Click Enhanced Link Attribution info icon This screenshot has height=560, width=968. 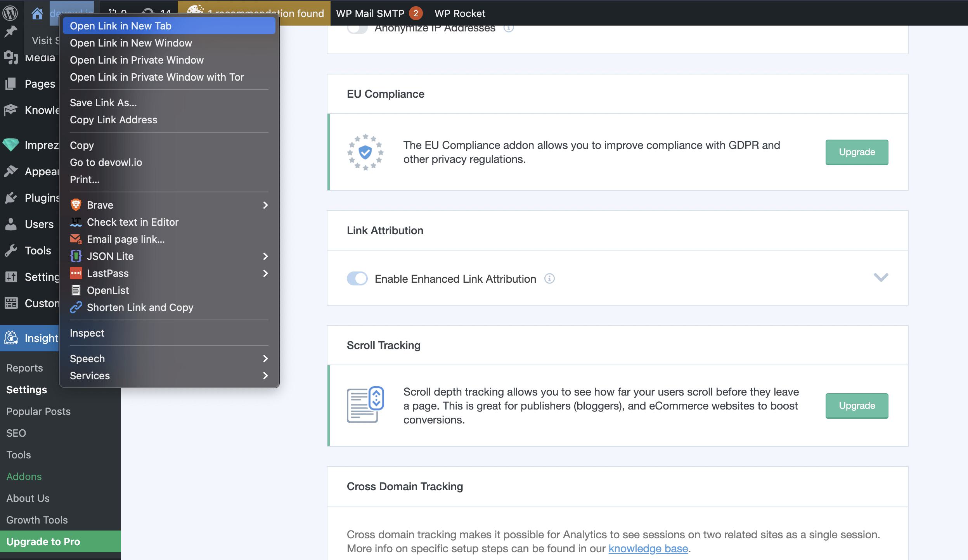click(549, 278)
